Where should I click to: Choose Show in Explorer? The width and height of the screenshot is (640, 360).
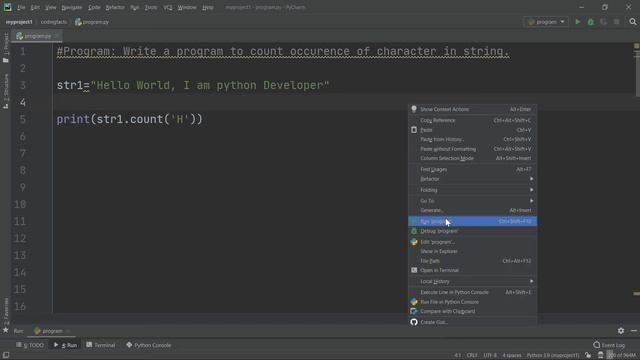click(x=473, y=251)
